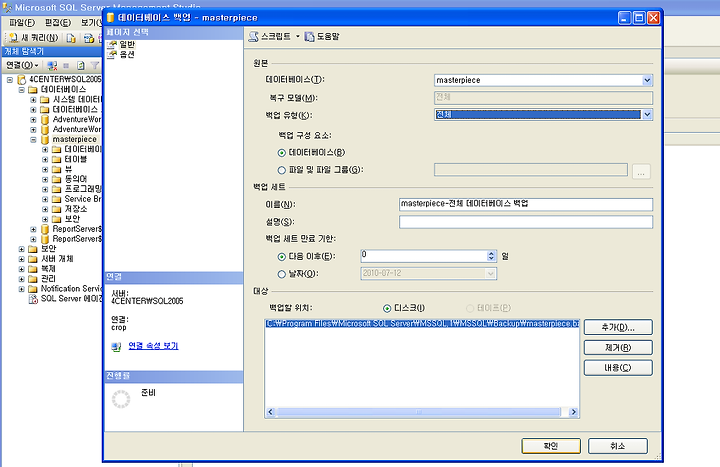This screenshot has width=720, height=467.
Task: Click the Service Broker tree item
Action: point(83,199)
